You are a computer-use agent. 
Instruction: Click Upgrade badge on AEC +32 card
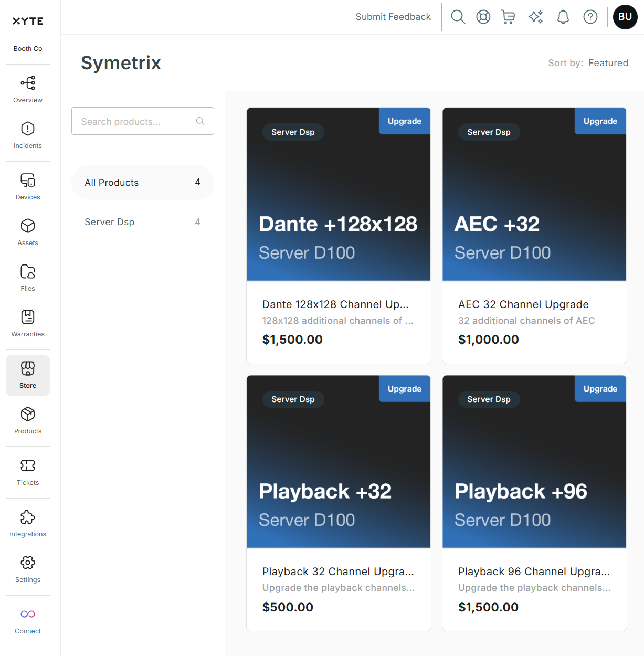(x=600, y=121)
